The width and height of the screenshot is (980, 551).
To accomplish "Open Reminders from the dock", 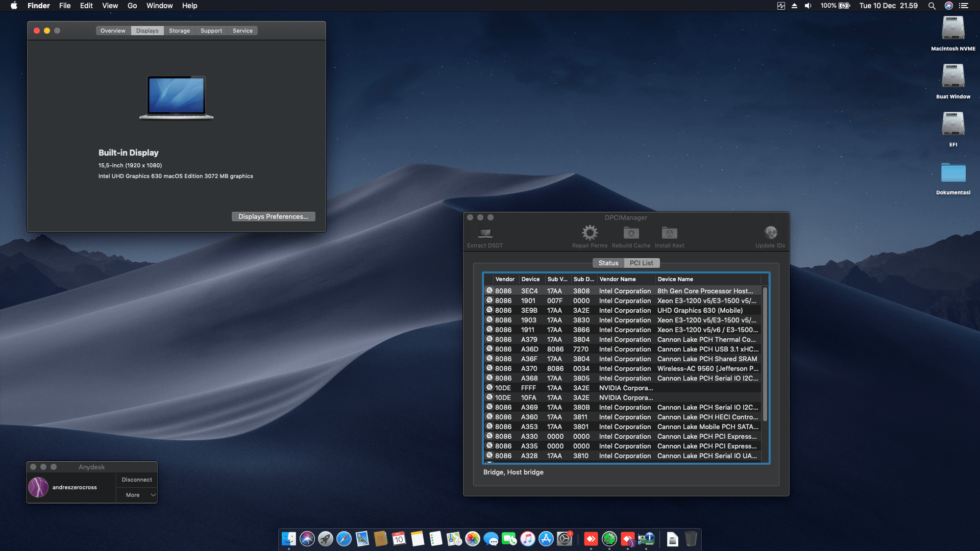I will tap(436, 539).
